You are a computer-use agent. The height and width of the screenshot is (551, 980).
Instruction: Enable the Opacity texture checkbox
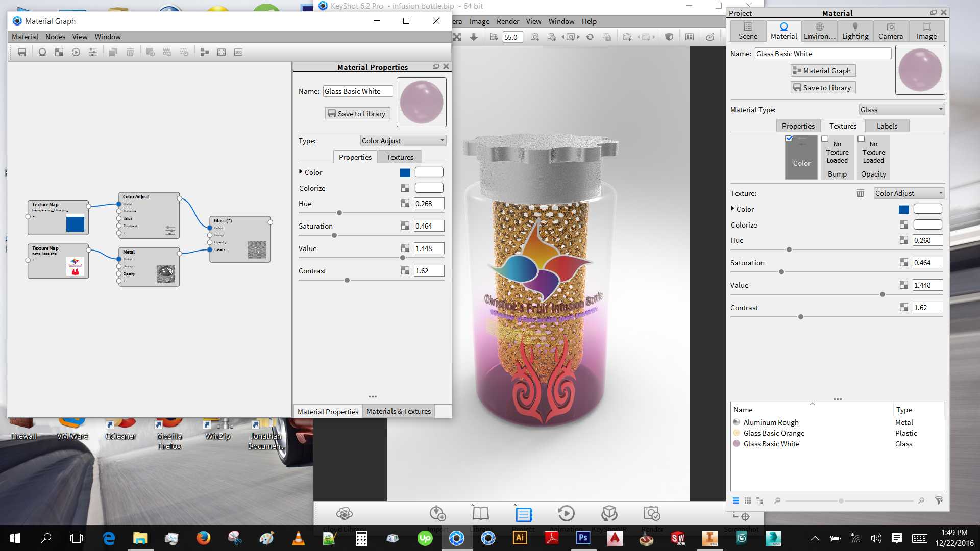point(861,139)
